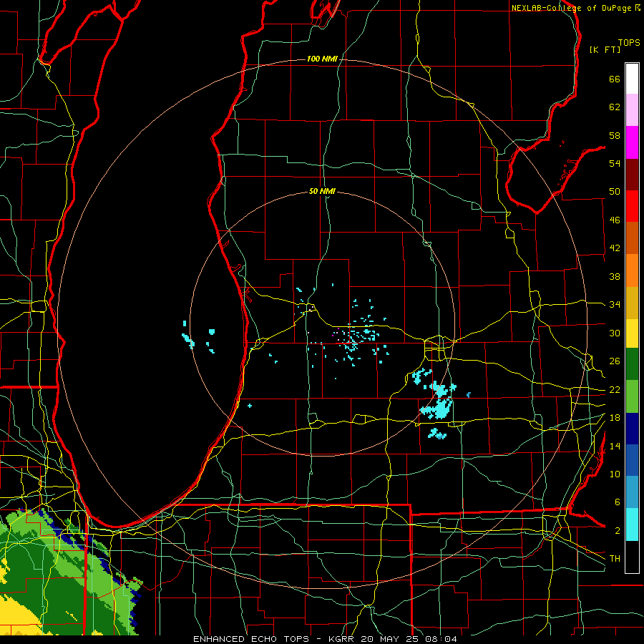Click the '10' legend value label

(x=615, y=474)
